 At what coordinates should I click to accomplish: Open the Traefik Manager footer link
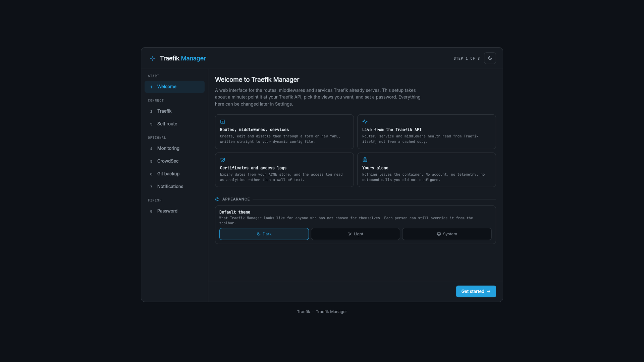coord(331,312)
